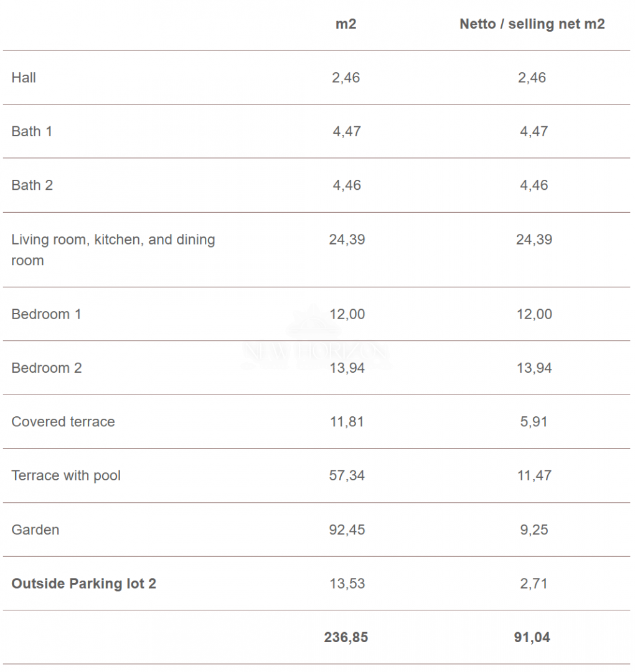Select Outside Parking net value 2,71
Viewport: 635px width, 672px height.
click(532, 584)
